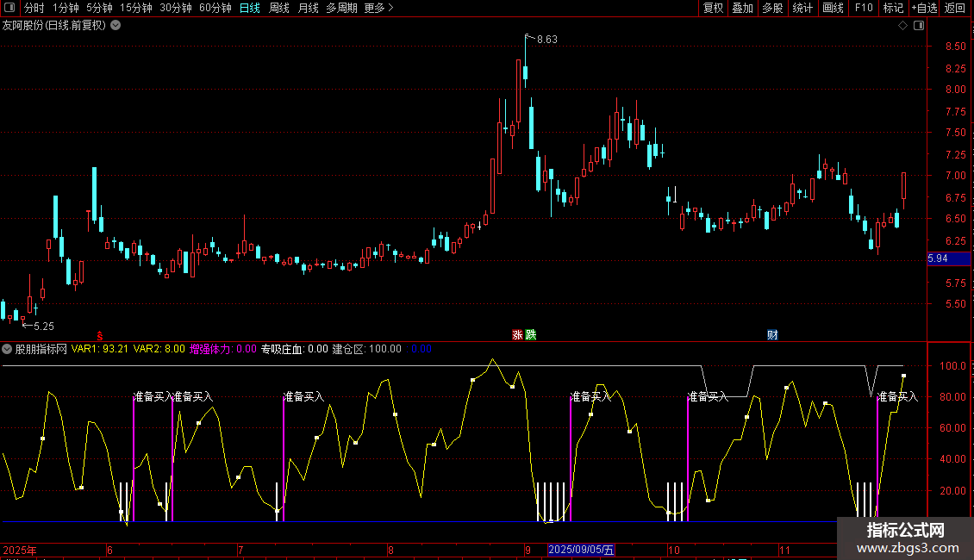
Task: Switch to the 周线 weekly tab
Action: tap(279, 8)
